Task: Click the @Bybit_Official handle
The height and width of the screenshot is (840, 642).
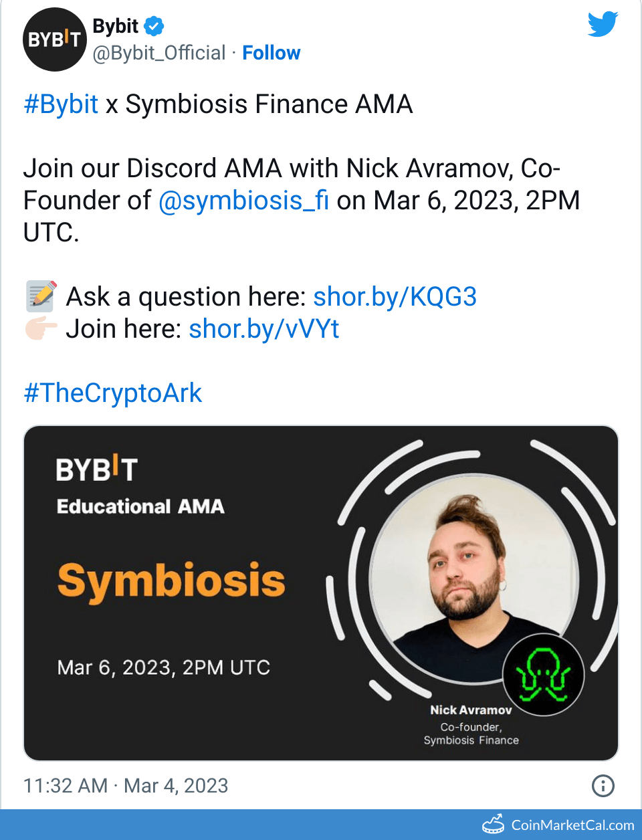Action: (x=159, y=53)
